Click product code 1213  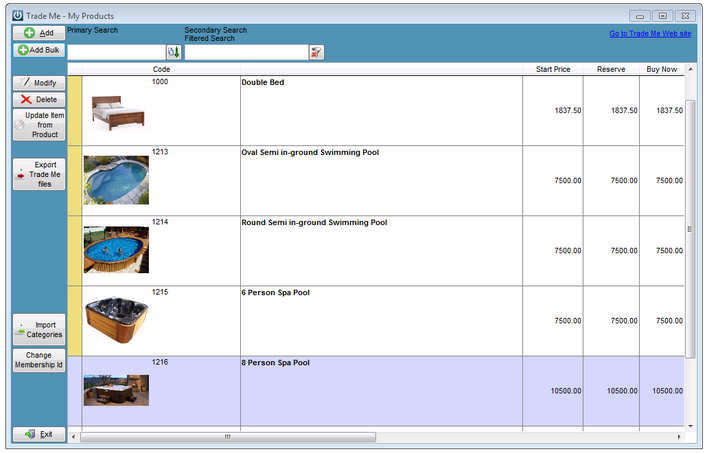(x=160, y=151)
